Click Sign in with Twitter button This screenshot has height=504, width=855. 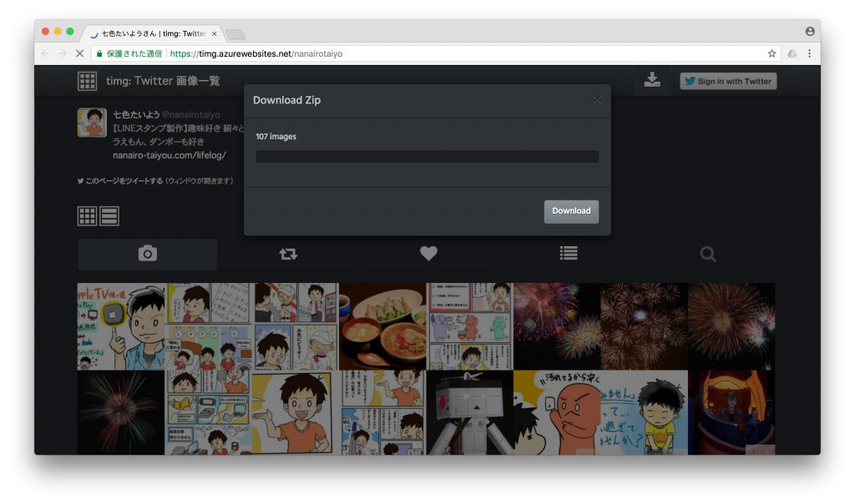pos(728,81)
